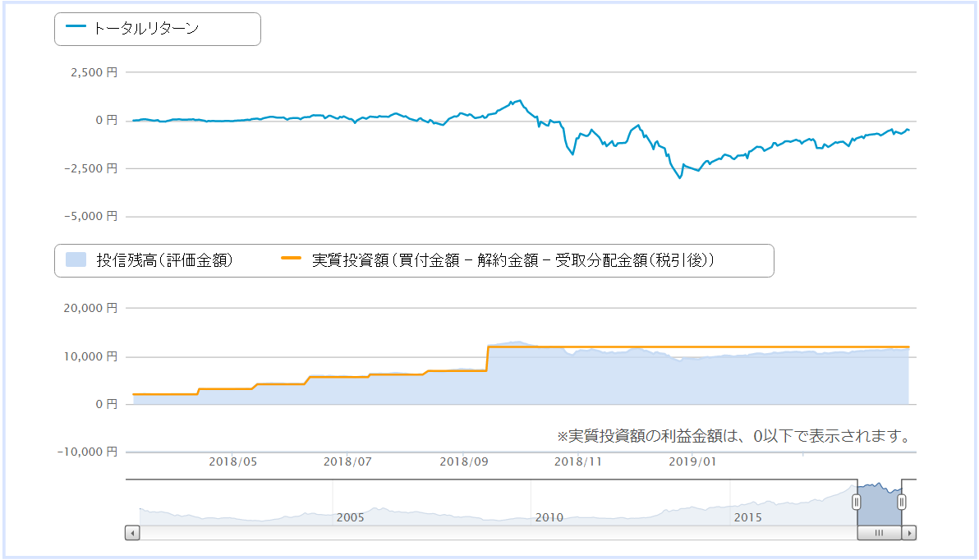Screen dimensions: 979x560
Task: Click the right navigator range handle
Action: click(x=902, y=502)
